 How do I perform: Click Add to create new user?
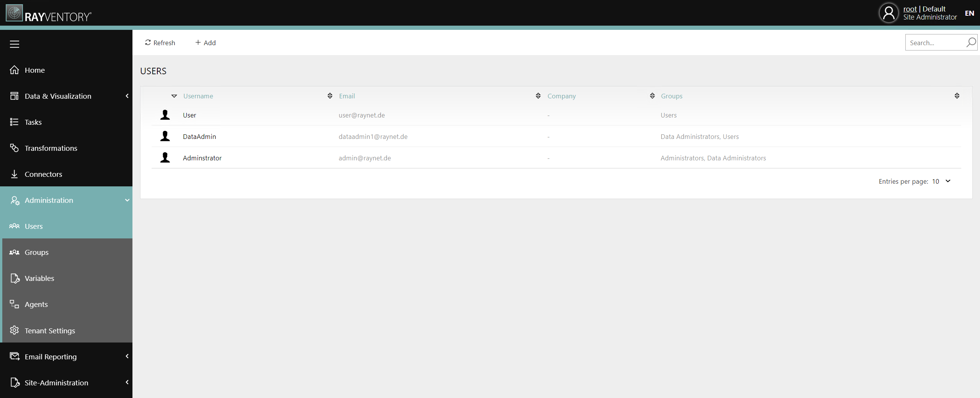pyautogui.click(x=206, y=43)
